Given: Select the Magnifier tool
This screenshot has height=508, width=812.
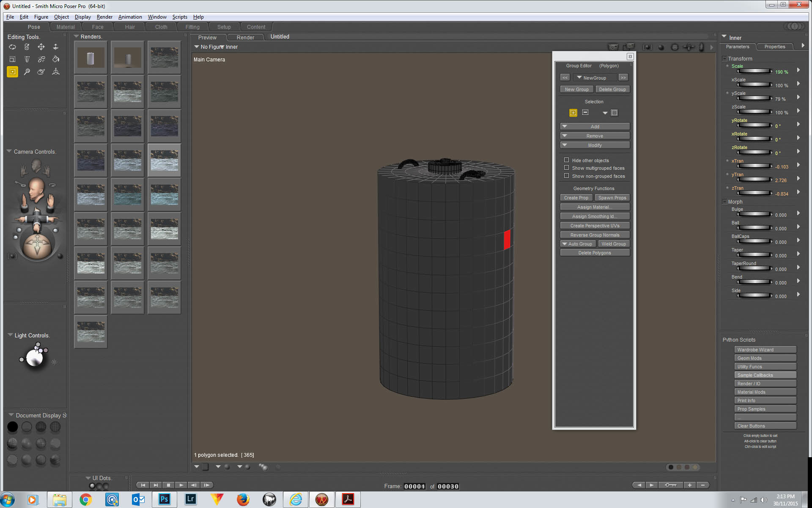Looking at the screenshot, I should (27, 72).
